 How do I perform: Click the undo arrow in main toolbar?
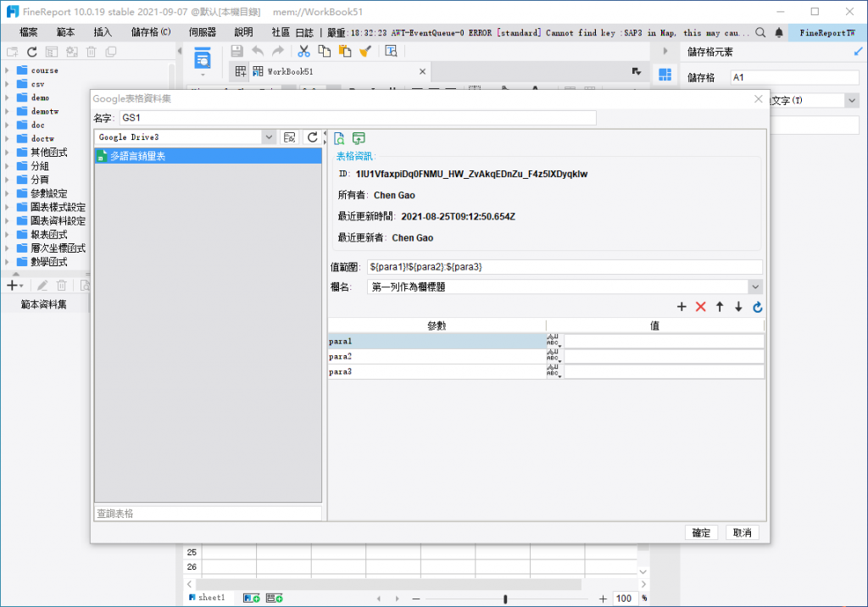pyautogui.click(x=258, y=52)
